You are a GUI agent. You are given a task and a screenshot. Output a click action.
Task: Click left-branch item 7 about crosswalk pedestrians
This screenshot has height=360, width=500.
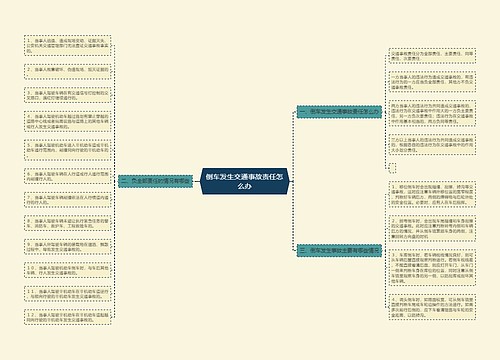click(x=68, y=200)
